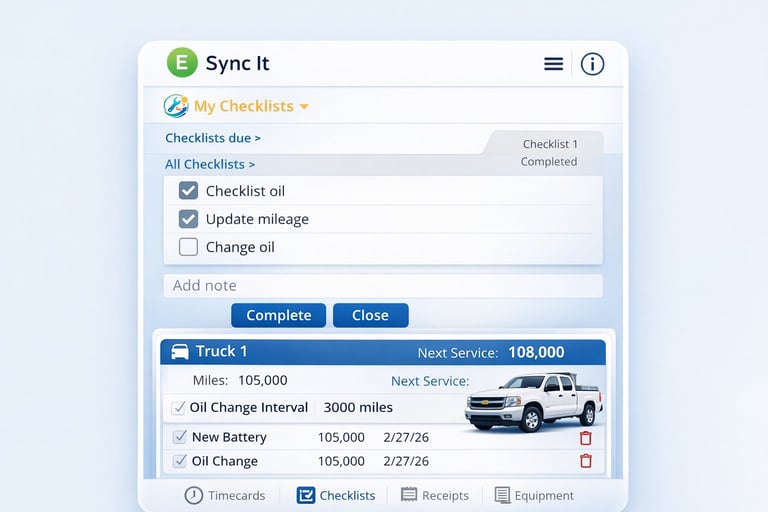Click the Oil Change 2/27/26 date
Image resolution: width=768 pixels, height=512 pixels.
[406, 461]
